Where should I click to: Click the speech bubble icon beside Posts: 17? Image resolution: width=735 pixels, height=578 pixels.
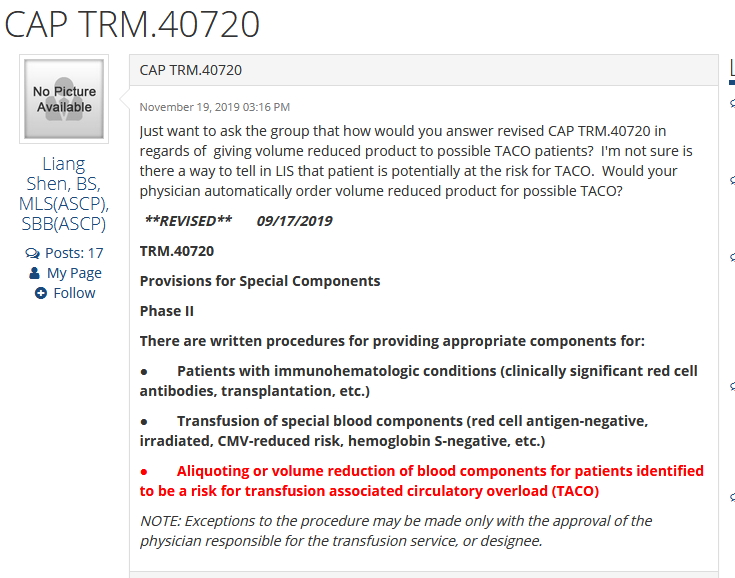[x=32, y=253]
